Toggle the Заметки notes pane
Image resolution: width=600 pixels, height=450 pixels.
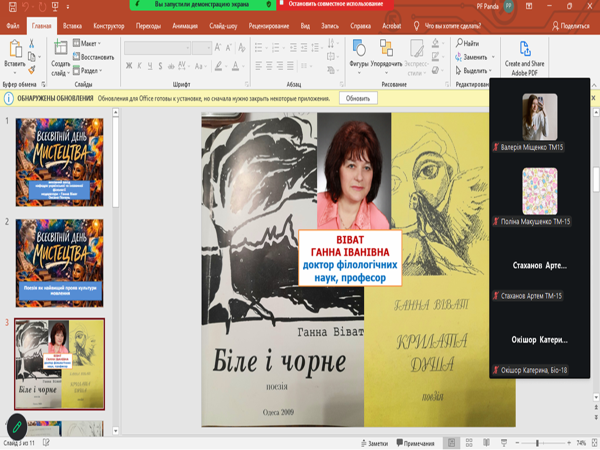[374, 443]
